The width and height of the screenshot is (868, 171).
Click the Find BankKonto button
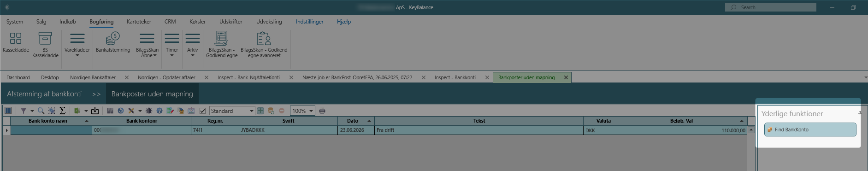(x=810, y=130)
